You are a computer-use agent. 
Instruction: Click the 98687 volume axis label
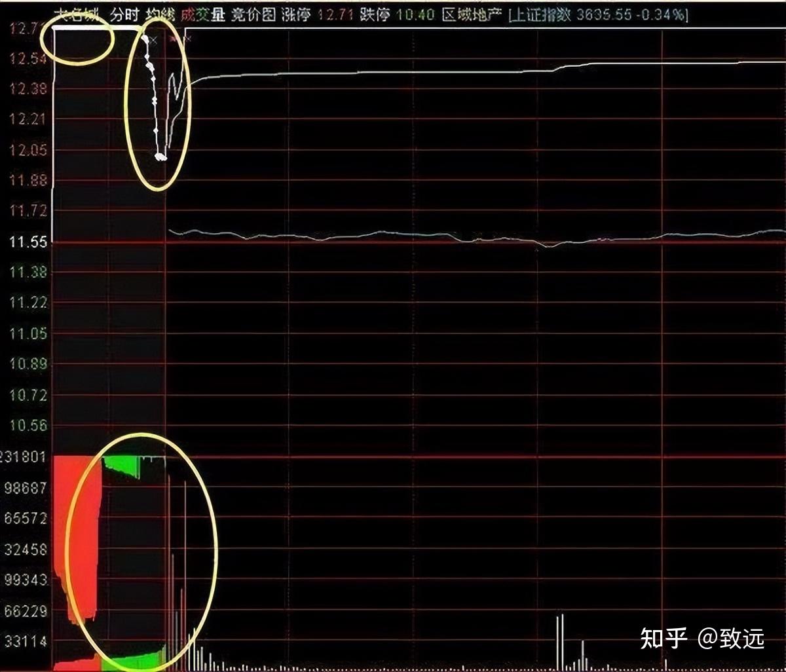pos(25,488)
